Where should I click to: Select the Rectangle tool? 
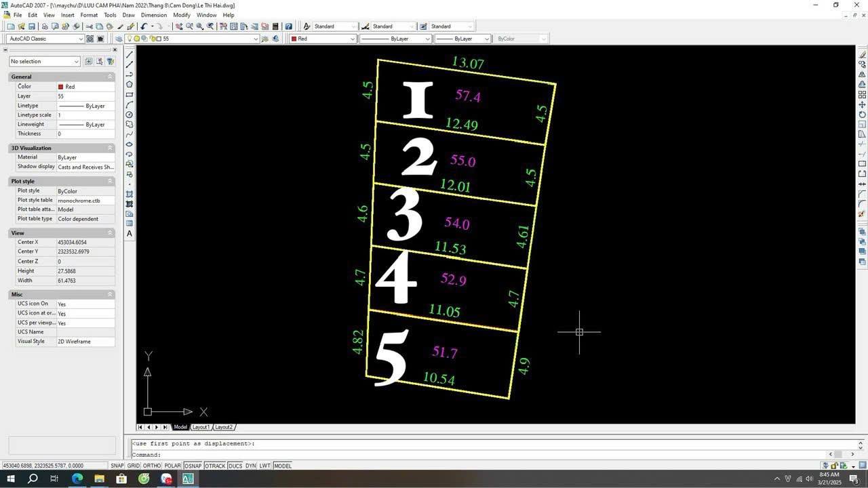click(129, 94)
